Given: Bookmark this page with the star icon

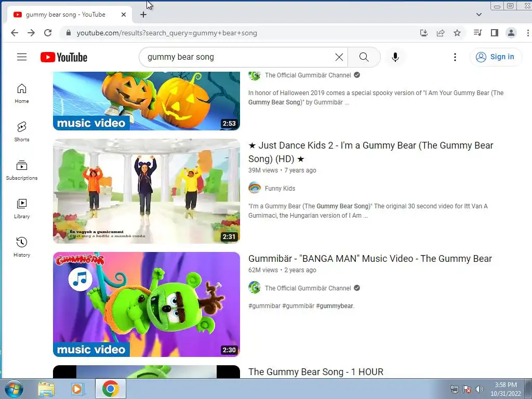Looking at the screenshot, I should coord(457,33).
